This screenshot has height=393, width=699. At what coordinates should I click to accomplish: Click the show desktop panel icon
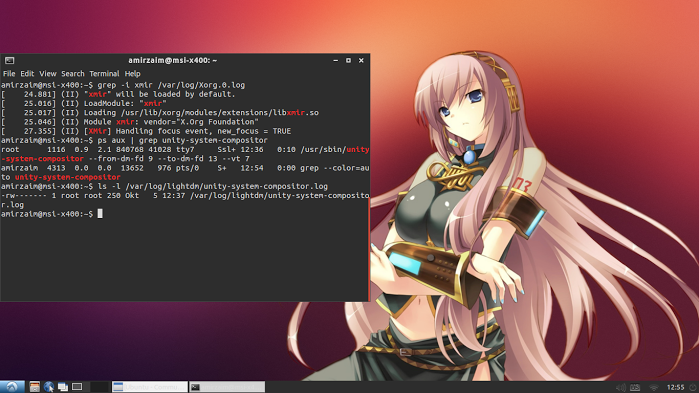[x=77, y=387]
